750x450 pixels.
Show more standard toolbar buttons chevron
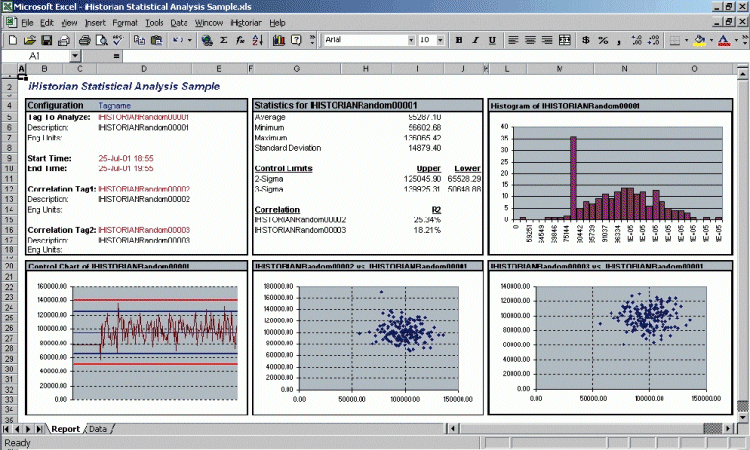coord(312,40)
